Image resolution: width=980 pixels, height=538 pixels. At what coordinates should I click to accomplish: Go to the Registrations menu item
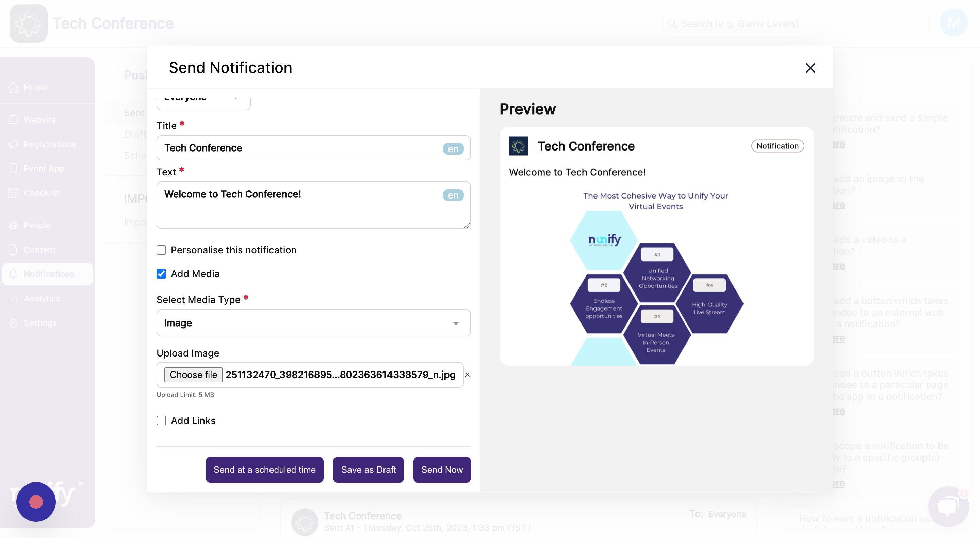pos(49,144)
